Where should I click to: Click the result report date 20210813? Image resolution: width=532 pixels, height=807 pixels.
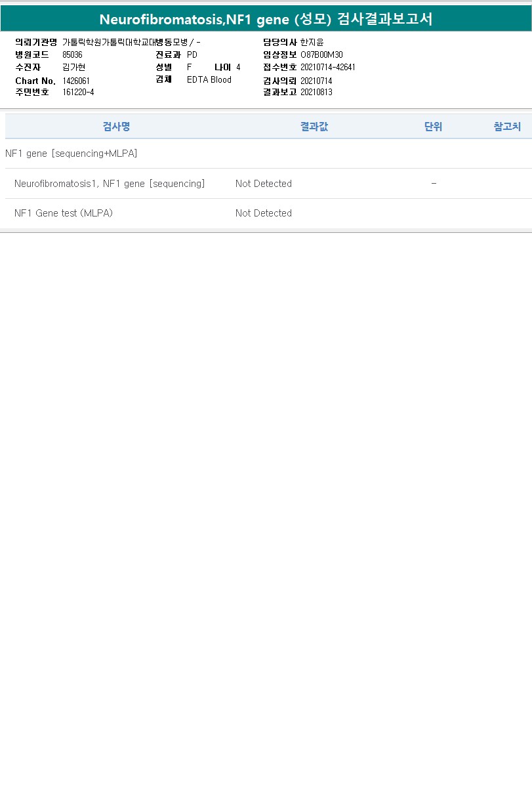click(316, 93)
